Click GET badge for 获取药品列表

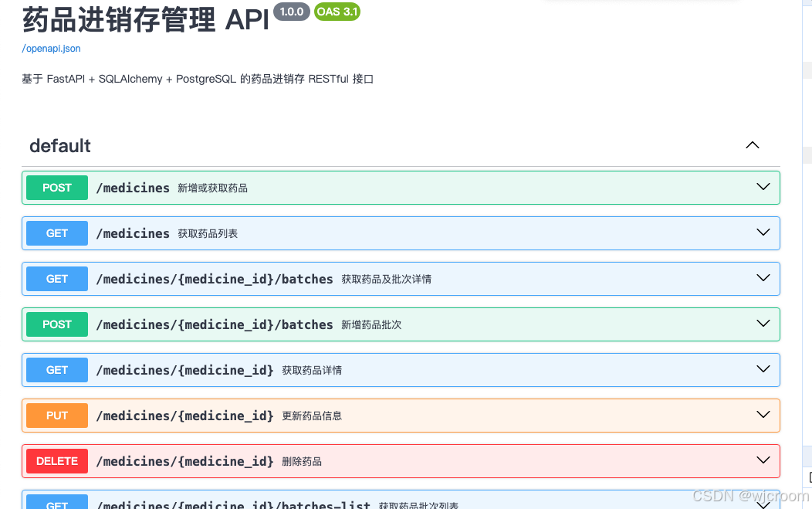point(57,233)
